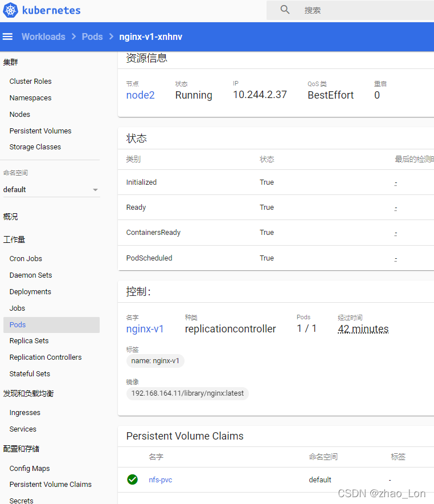Open Replication Controllers in sidebar

[x=46, y=357]
